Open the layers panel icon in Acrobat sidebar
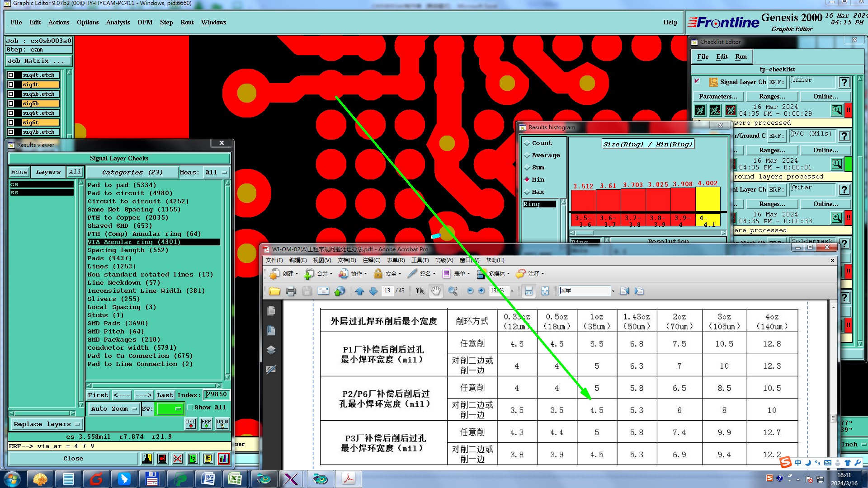The height and width of the screenshot is (488, 868). pos(271,350)
